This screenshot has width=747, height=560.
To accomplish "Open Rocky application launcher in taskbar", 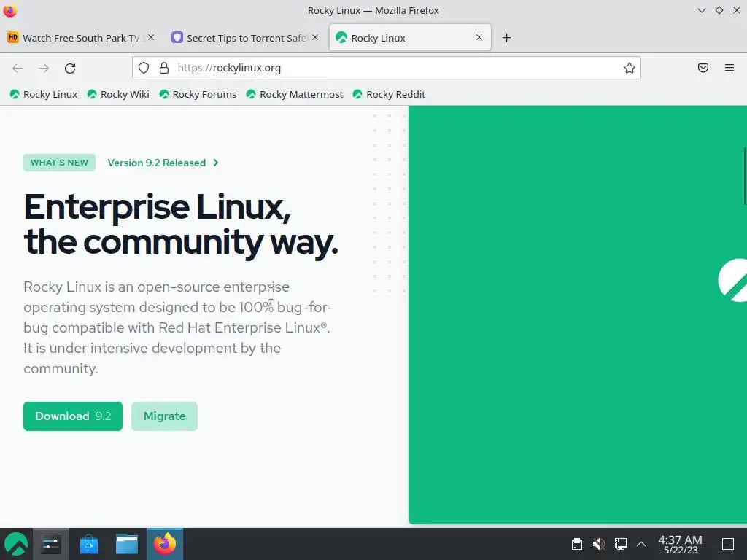I will (16, 544).
